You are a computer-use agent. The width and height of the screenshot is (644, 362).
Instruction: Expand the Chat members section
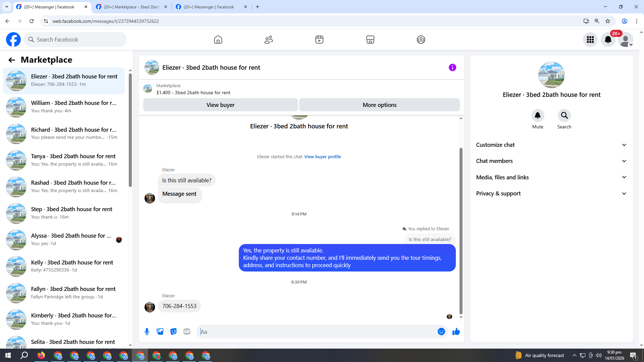coord(551,161)
